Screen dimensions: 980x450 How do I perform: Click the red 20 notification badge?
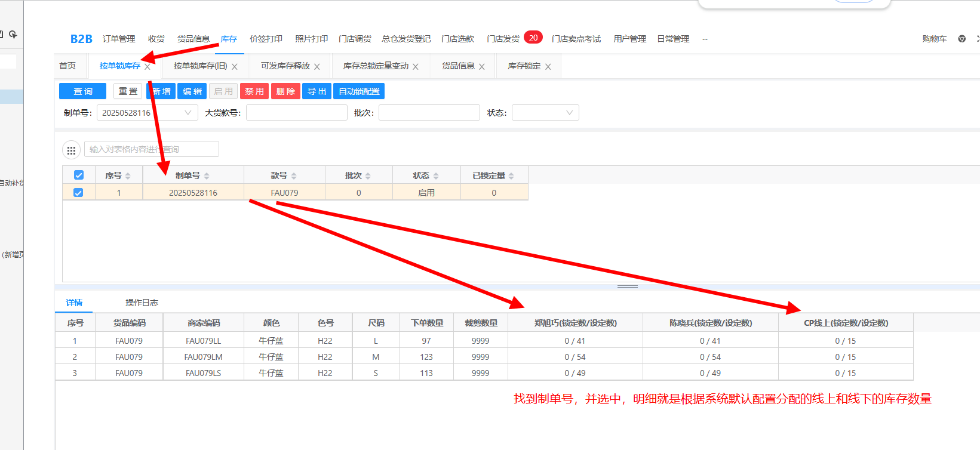coord(533,38)
